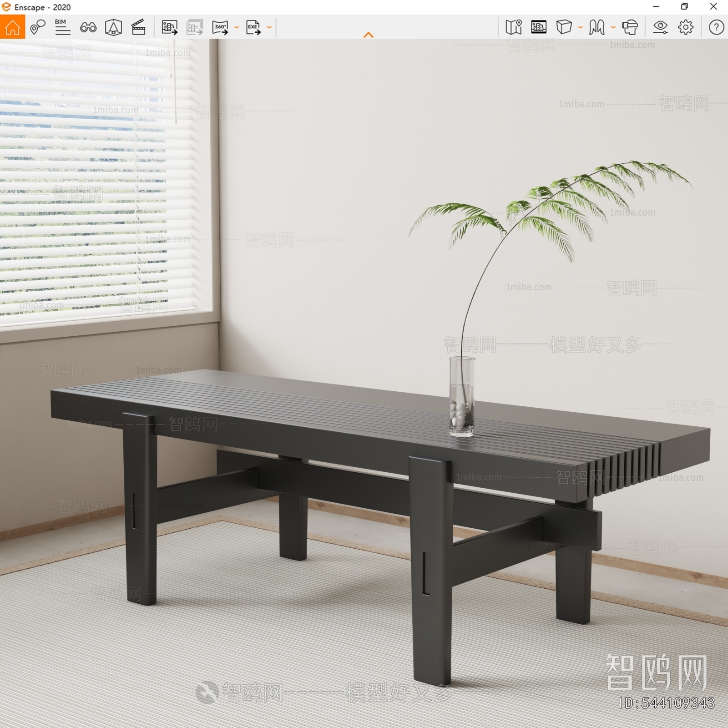The image size is (728, 728).
Task: Open Collaborative Annotations pin icon
Action: pos(38,27)
